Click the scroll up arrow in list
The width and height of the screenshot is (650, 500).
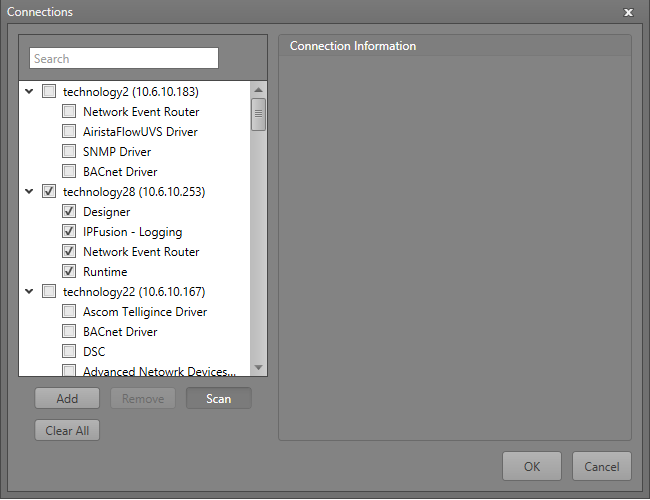click(258, 90)
